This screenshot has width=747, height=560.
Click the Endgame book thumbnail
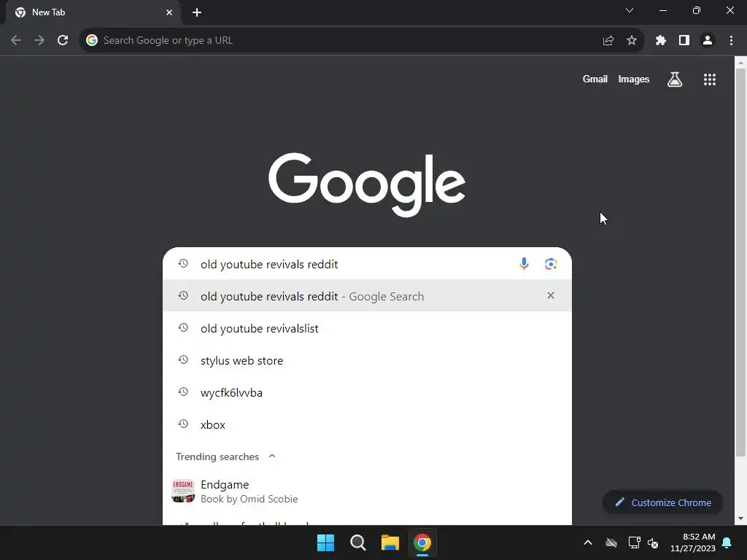click(183, 491)
